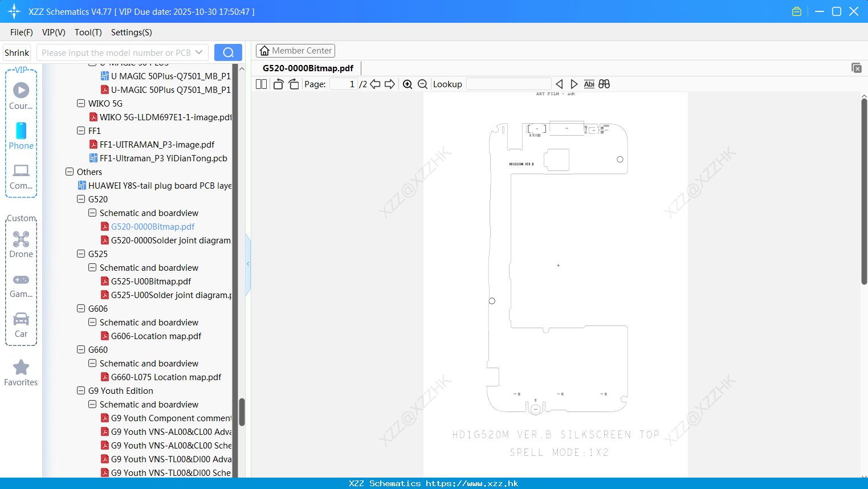Image resolution: width=868 pixels, height=489 pixels.
Task: Click the PDF viewer vertical scrollbar
Action: [x=864, y=191]
